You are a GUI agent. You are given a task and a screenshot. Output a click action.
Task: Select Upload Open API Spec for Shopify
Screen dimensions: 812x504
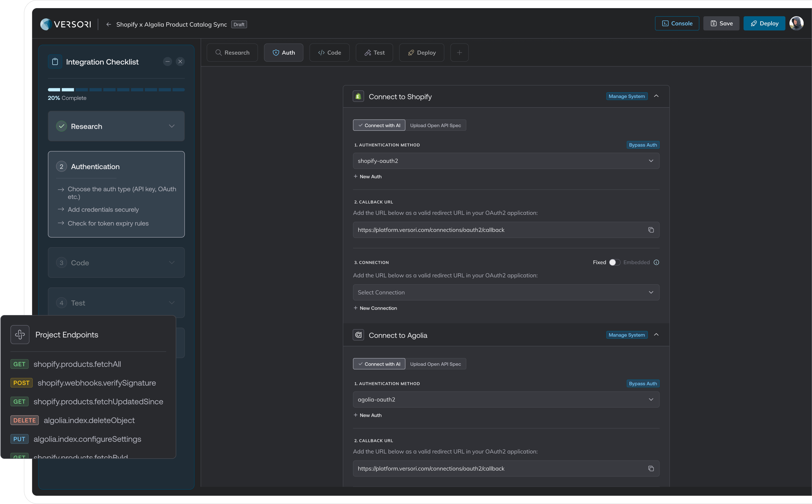point(435,125)
